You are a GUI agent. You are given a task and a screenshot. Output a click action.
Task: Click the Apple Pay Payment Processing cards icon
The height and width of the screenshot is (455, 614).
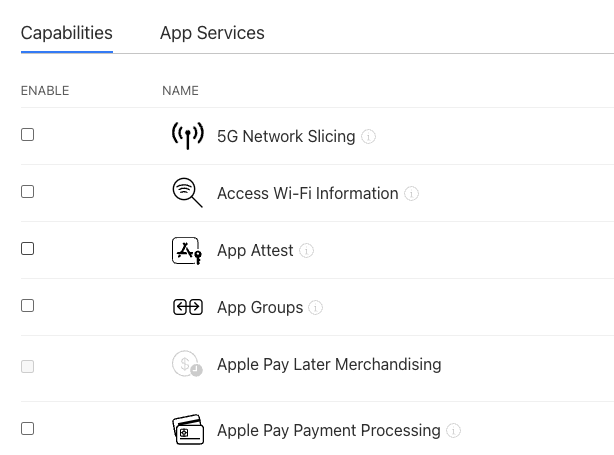(x=188, y=430)
